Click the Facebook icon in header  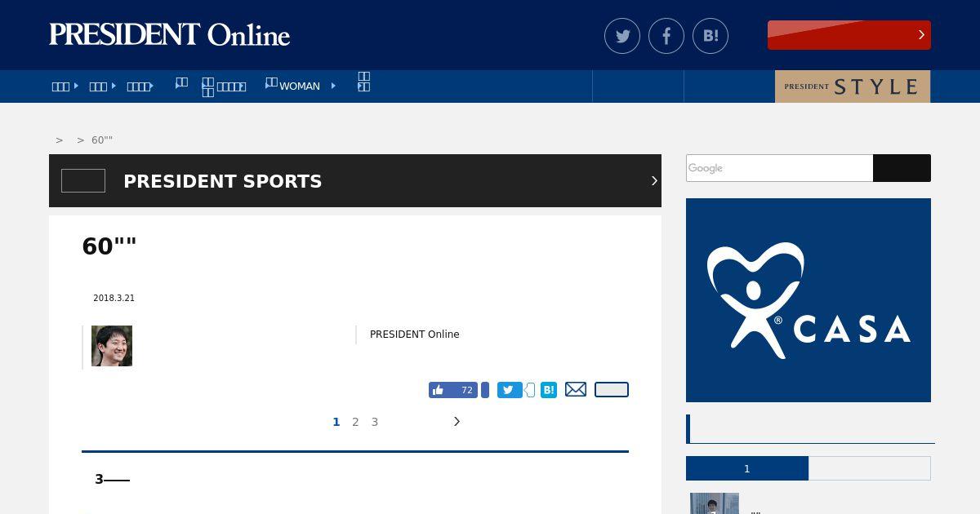pyautogui.click(x=666, y=36)
